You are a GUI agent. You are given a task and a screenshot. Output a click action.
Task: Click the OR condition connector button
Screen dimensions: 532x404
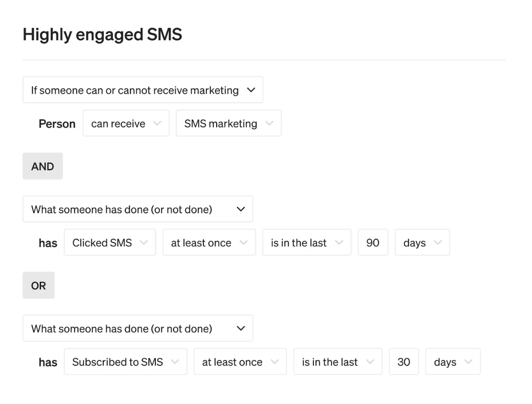pyautogui.click(x=39, y=285)
